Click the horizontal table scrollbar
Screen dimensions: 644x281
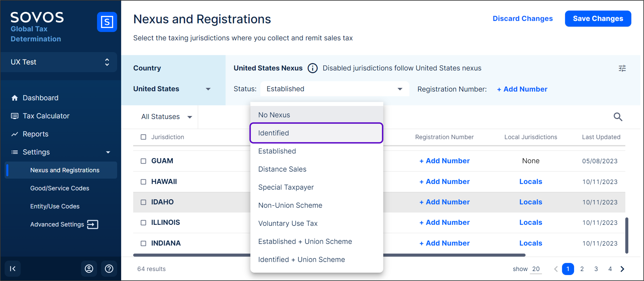click(329, 255)
